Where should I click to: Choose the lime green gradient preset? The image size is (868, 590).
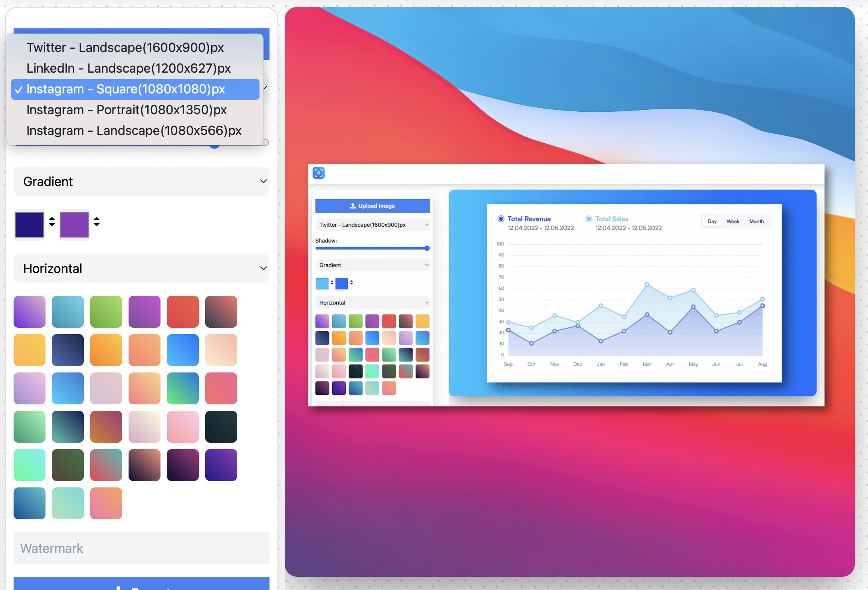[x=106, y=312]
